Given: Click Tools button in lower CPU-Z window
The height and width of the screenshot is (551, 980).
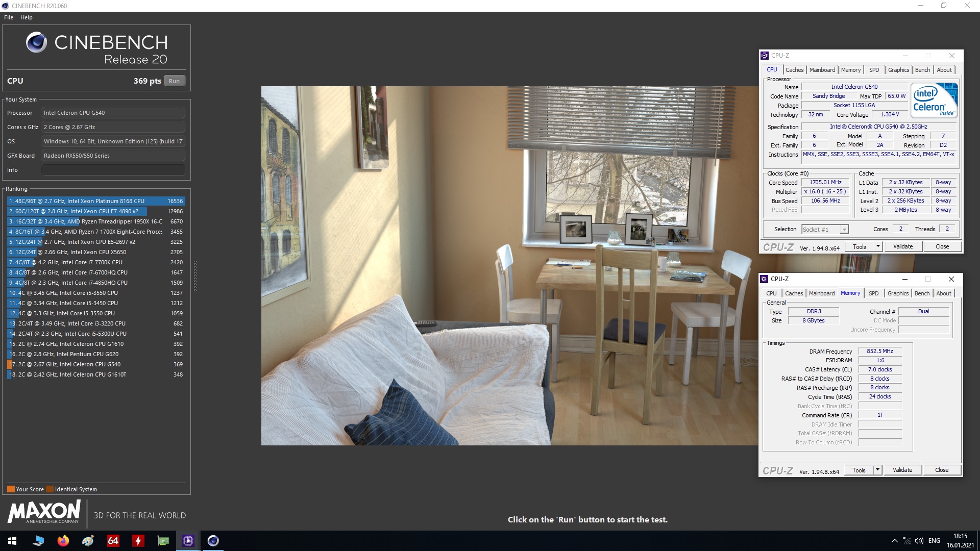Looking at the screenshot, I should click(859, 470).
